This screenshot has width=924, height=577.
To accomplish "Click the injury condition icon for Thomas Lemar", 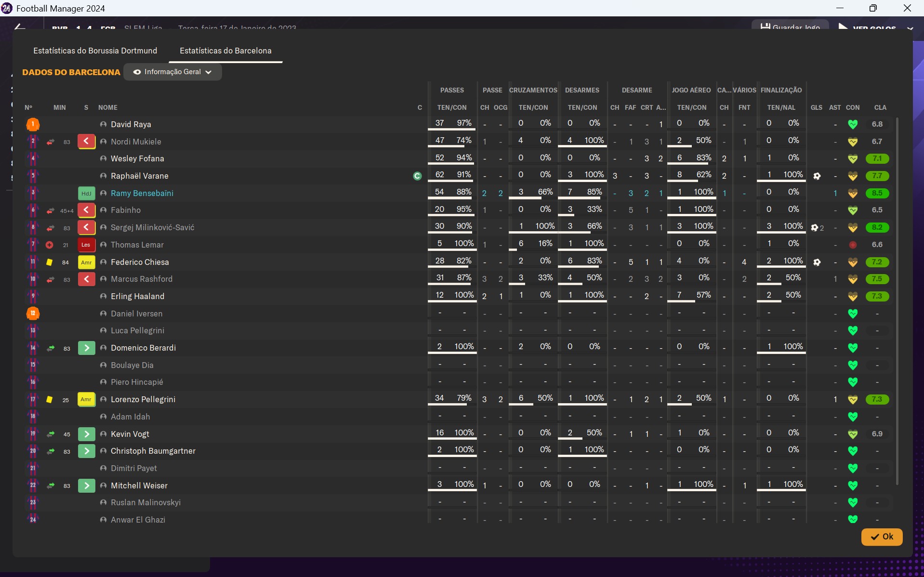I will coord(853,245).
